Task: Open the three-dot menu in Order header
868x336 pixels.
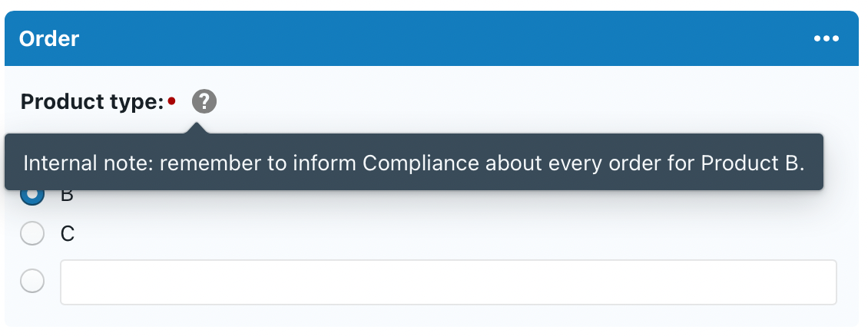Action: 827,39
